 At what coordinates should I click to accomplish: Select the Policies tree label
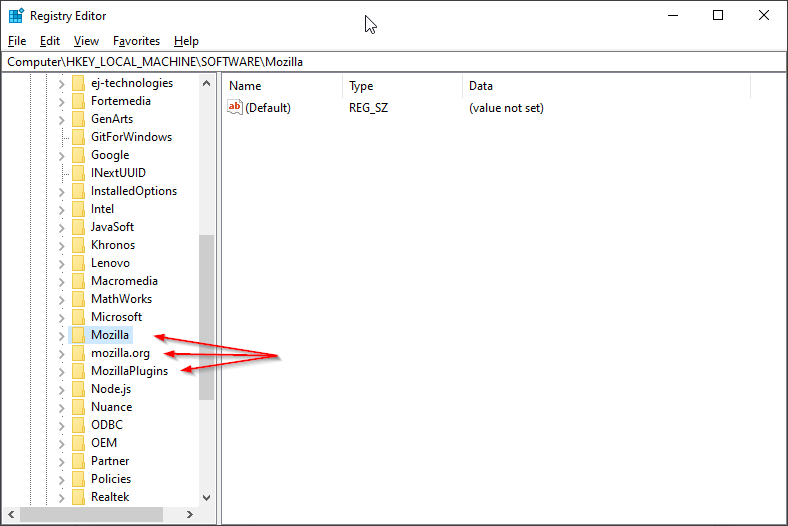click(x=111, y=479)
